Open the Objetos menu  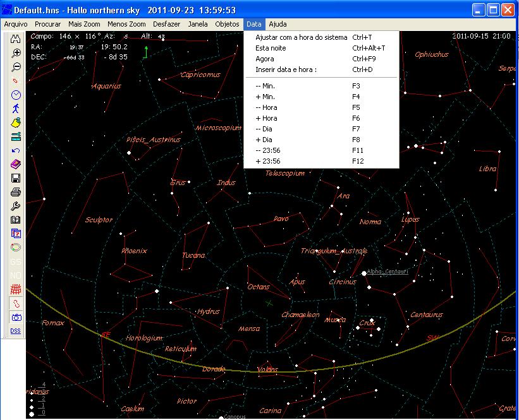pyautogui.click(x=227, y=24)
